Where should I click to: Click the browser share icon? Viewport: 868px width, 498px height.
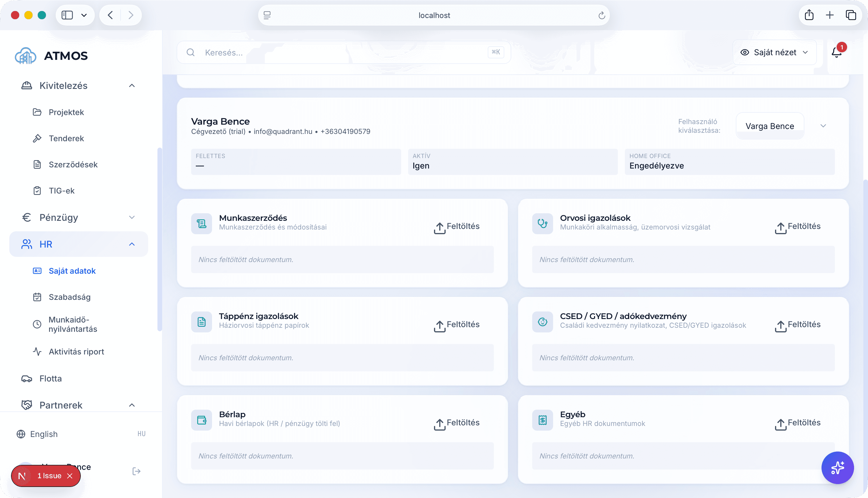809,15
